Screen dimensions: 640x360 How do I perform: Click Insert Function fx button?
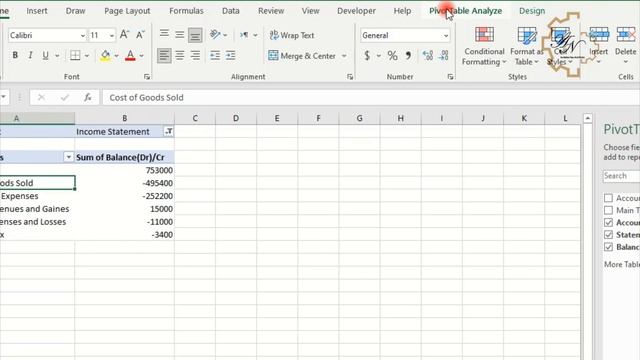tap(87, 98)
